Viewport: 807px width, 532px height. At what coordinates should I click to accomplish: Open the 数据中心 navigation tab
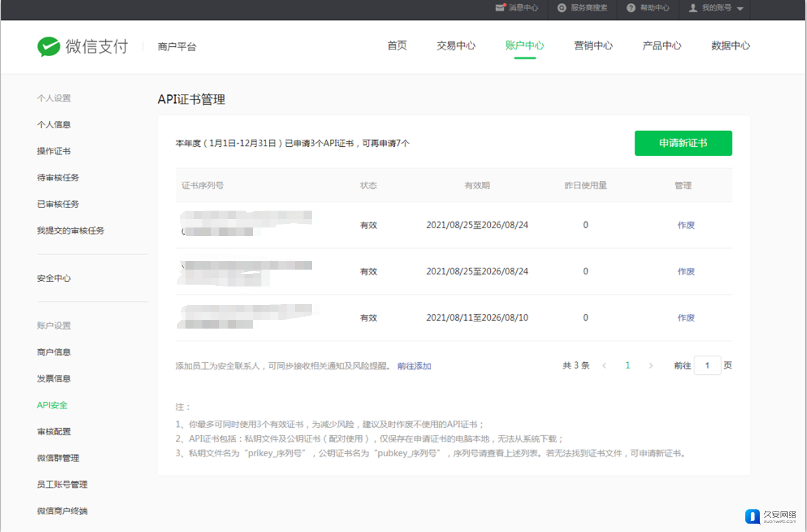pos(731,46)
